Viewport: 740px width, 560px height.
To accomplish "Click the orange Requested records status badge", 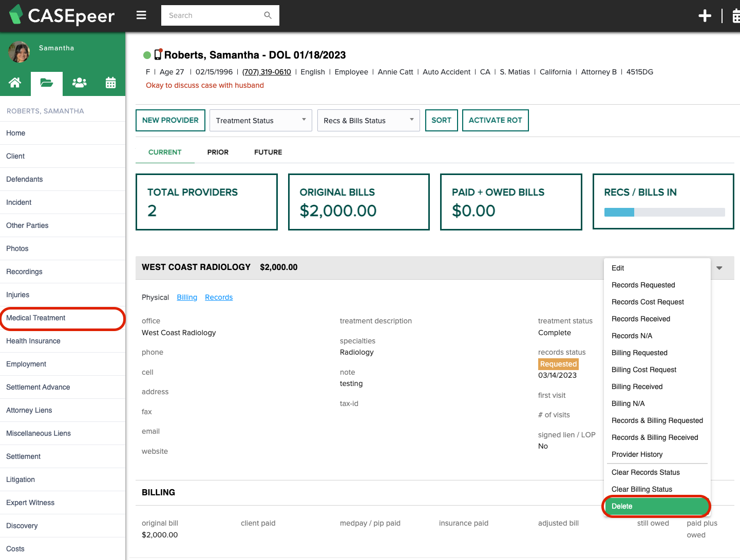I will coord(558,364).
